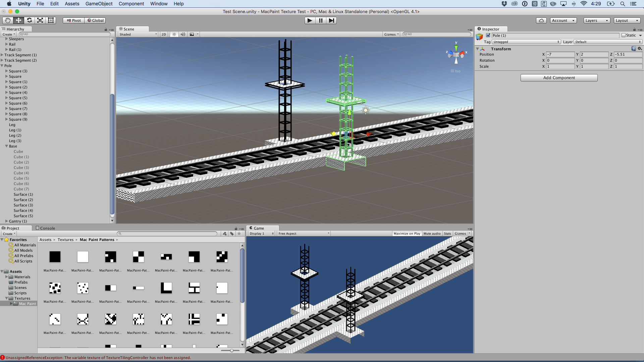Select the Scale tool
Image resolution: width=644 pixels, height=362 pixels.
tap(40, 20)
